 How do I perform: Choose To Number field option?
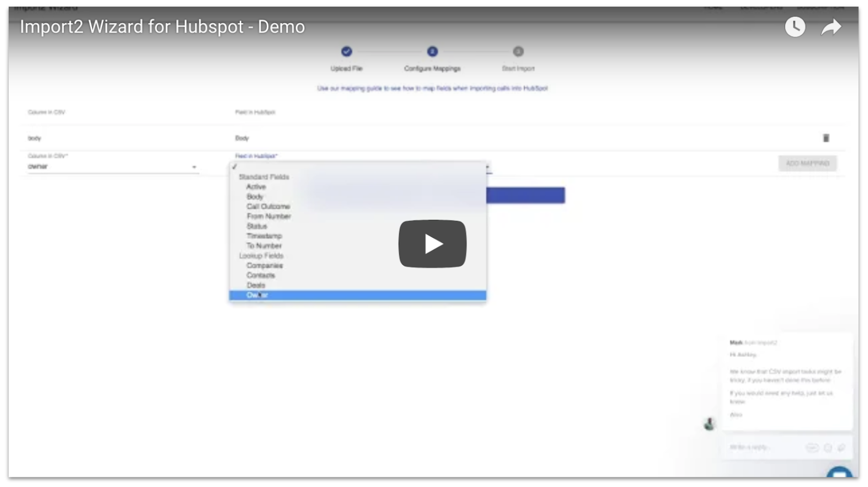point(264,246)
